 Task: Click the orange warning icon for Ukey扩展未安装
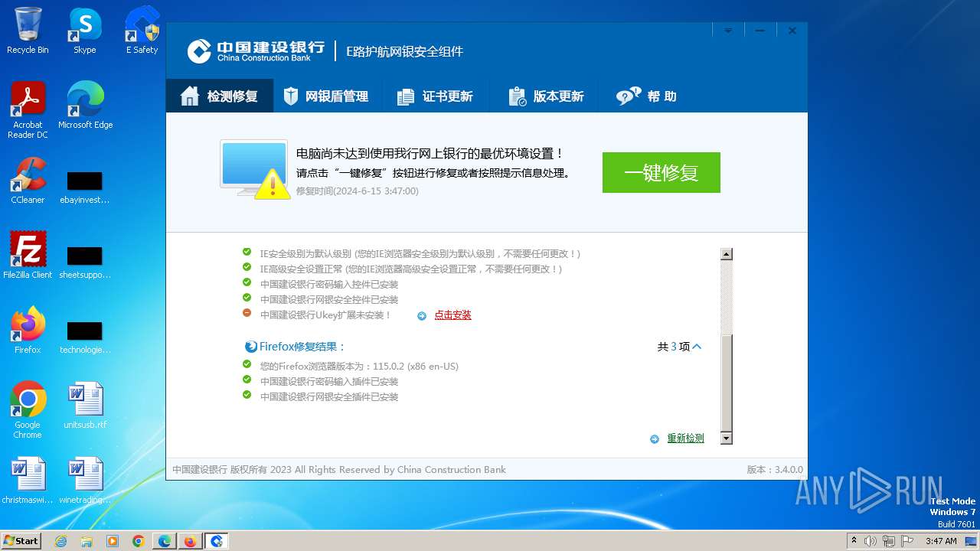tap(247, 313)
